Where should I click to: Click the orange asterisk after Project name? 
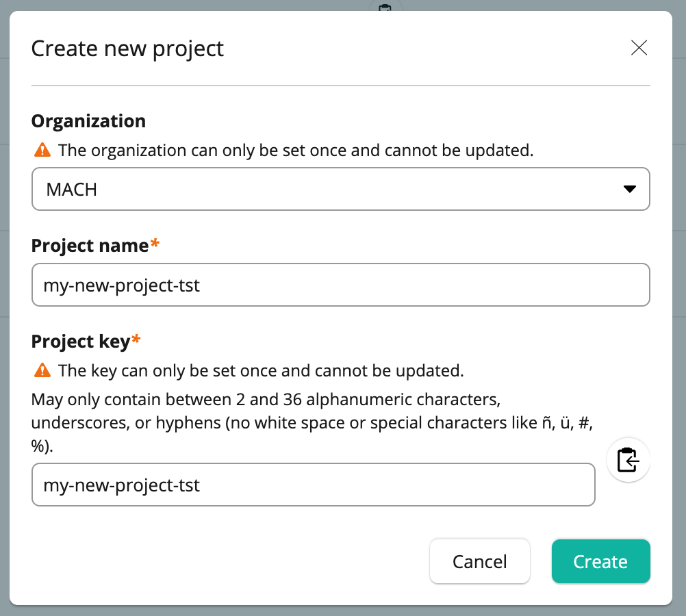pos(155,243)
